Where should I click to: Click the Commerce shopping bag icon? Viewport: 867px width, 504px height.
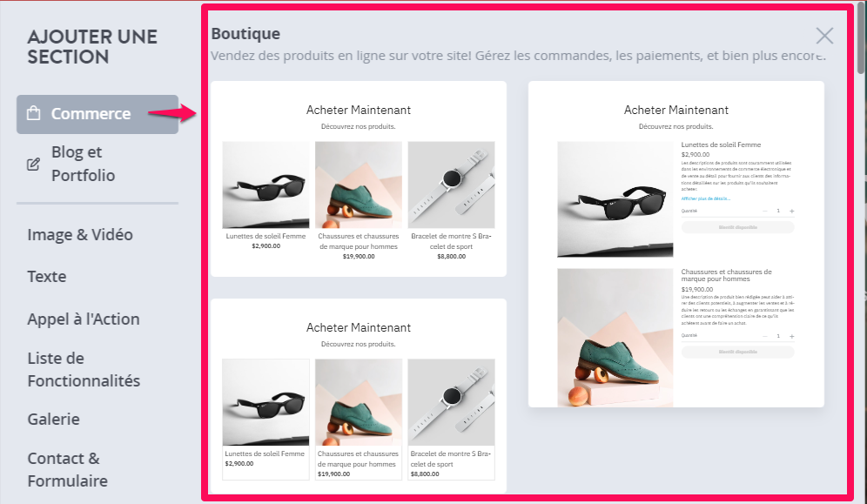pyautogui.click(x=34, y=113)
